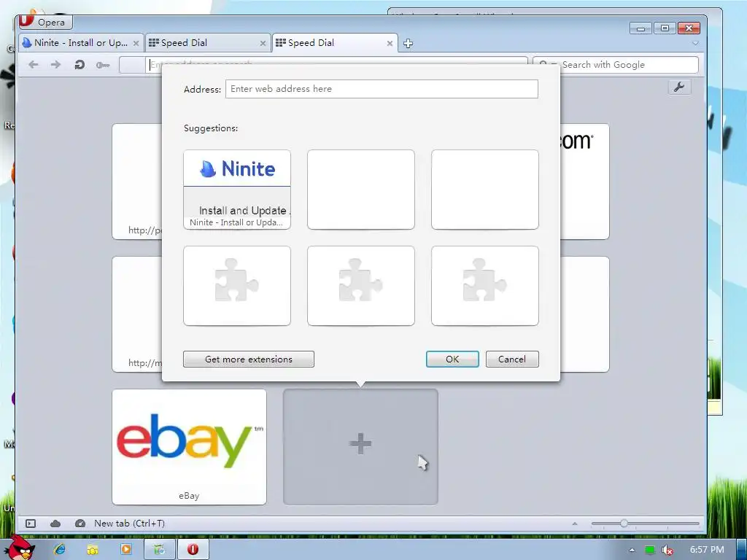
Task: Expand the closed tabs arrow at tab bar end
Action: point(695,43)
